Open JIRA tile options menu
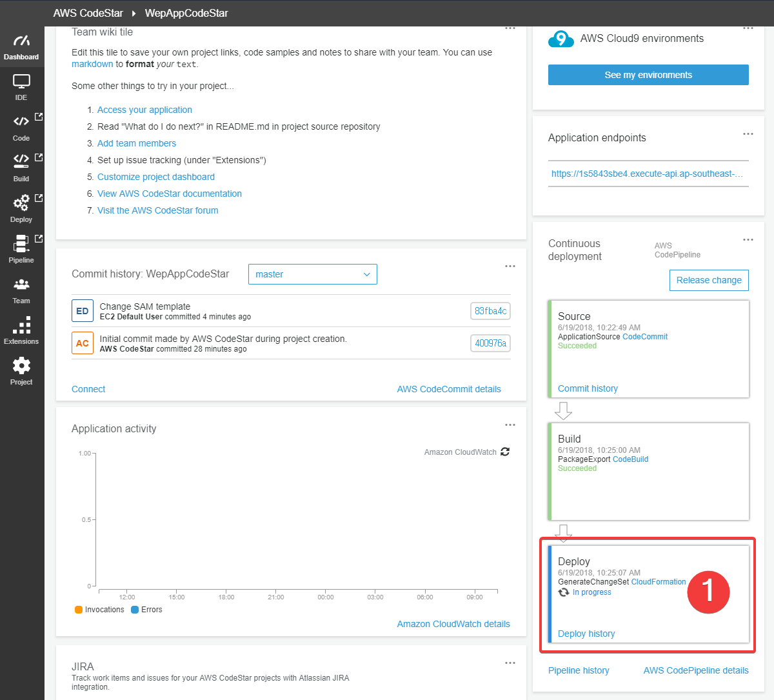The height and width of the screenshot is (700, 774). (x=510, y=663)
